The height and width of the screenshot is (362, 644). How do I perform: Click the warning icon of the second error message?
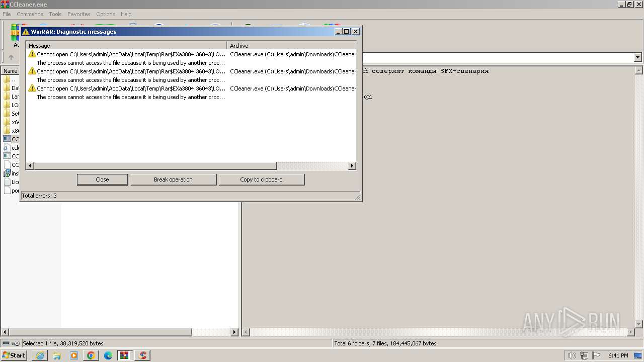[32, 71]
